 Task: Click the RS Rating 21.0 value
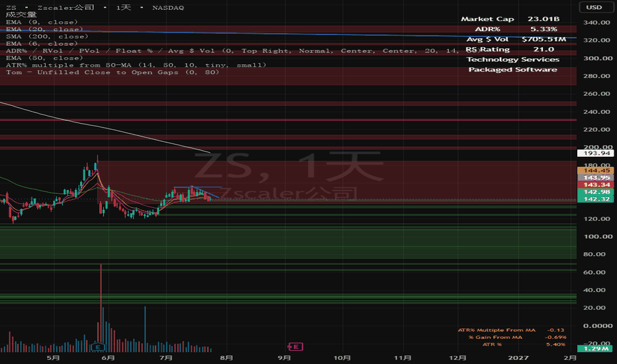point(544,49)
